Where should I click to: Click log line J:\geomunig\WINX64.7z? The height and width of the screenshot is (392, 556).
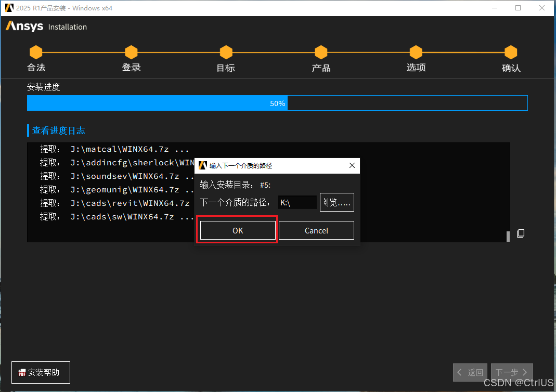(117, 190)
